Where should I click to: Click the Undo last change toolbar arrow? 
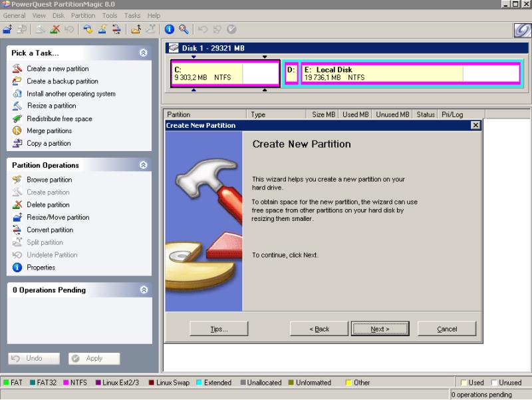pyautogui.click(x=203, y=29)
